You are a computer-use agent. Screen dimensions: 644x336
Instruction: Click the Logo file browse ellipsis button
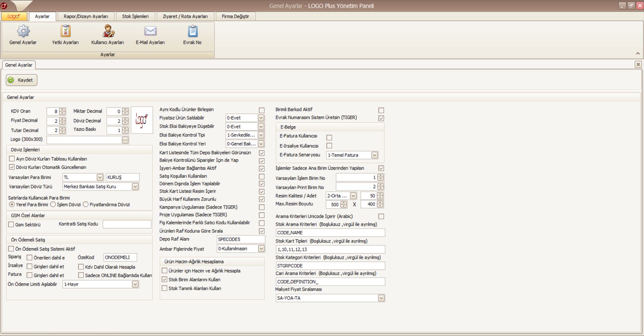125,140
